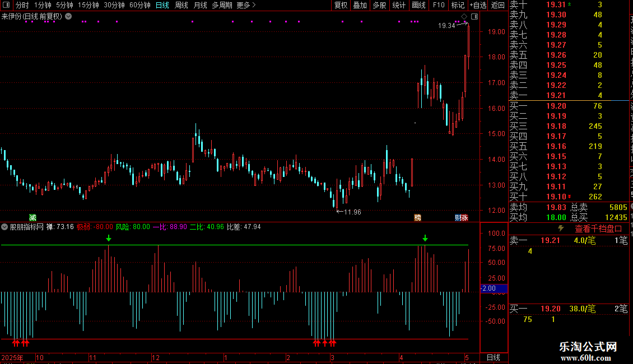Click the 二比: 40.96 indicator value
This screenshot has width=633, height=364.
pos(207,227)
